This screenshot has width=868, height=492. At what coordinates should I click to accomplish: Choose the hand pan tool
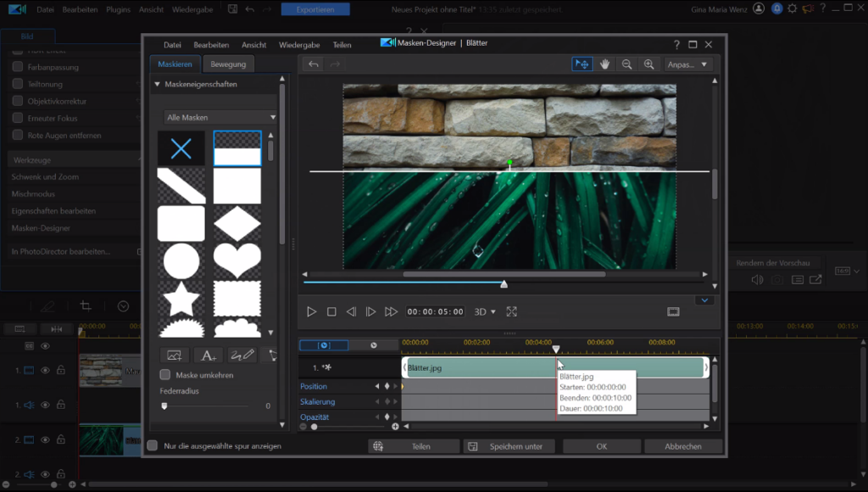click(x=604, y=64)
